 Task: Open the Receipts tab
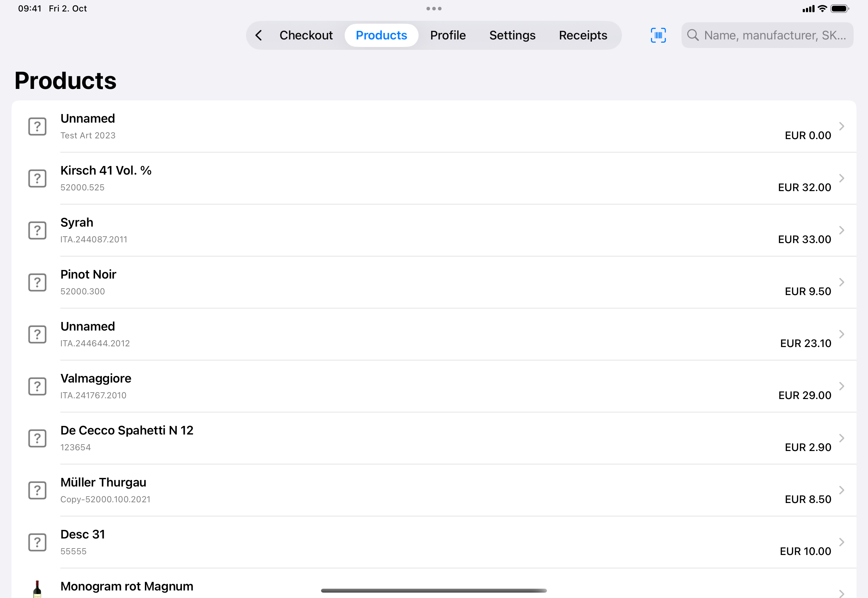tap(583, 35)
